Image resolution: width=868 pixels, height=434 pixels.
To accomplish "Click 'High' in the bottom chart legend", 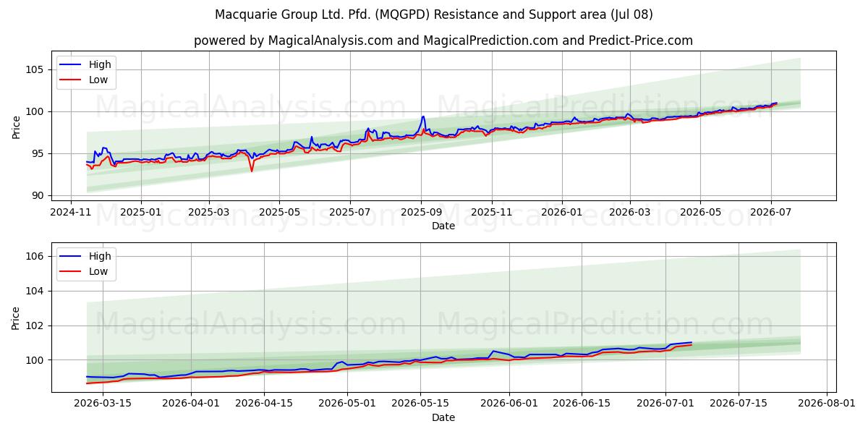I will point(100,256).
